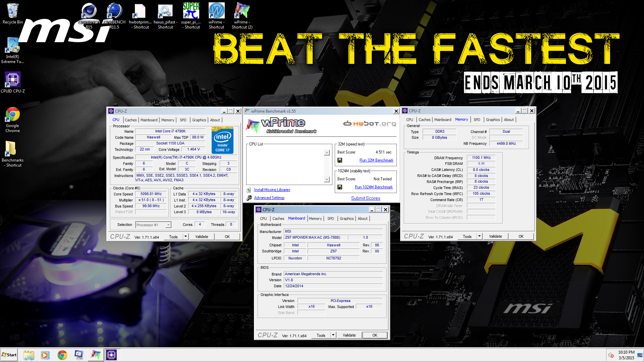The height and width of the screenshot is (362, 644).
Task: Switch to CPU-Z taskbar icon
Action: pos(111,355)
